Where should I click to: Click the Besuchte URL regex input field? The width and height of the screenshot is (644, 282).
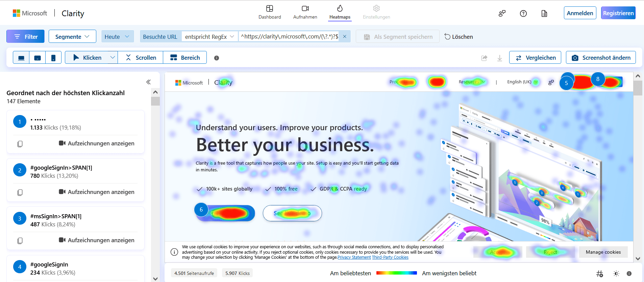[289, 36]
